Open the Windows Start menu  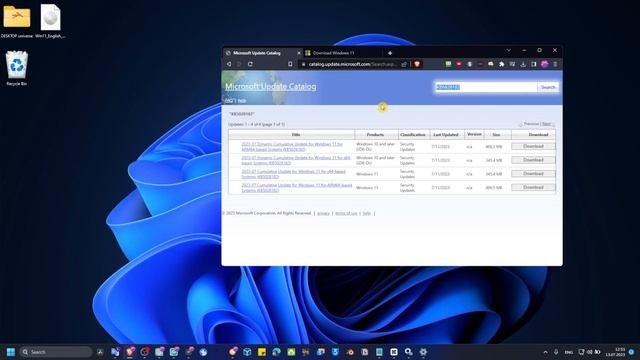tap(11, 352)
